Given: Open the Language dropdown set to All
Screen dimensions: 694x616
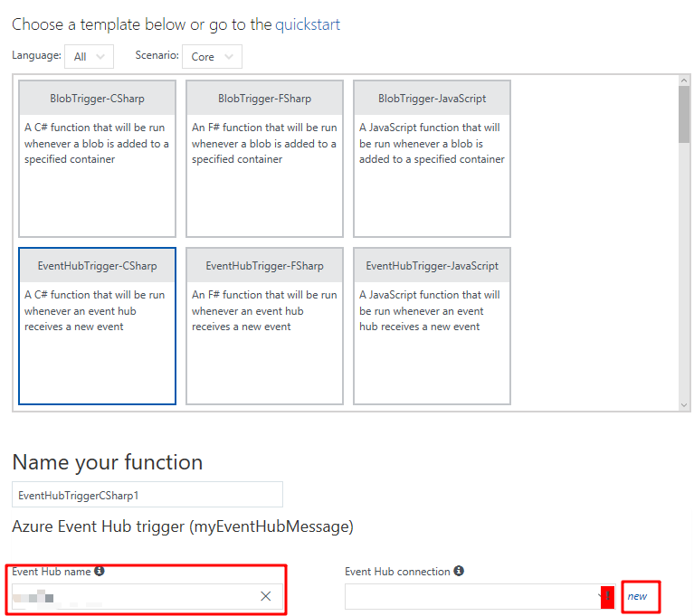Looking at the screenshot, I should click(89, 56).
